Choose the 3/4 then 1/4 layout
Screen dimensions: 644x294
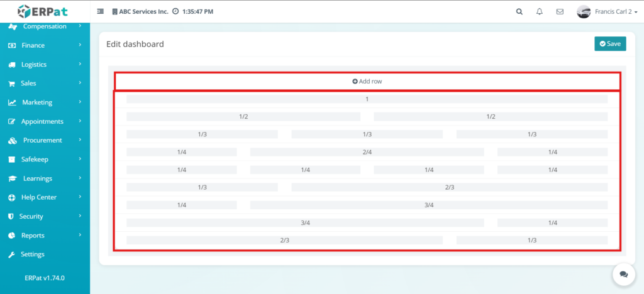click(367, 222)
